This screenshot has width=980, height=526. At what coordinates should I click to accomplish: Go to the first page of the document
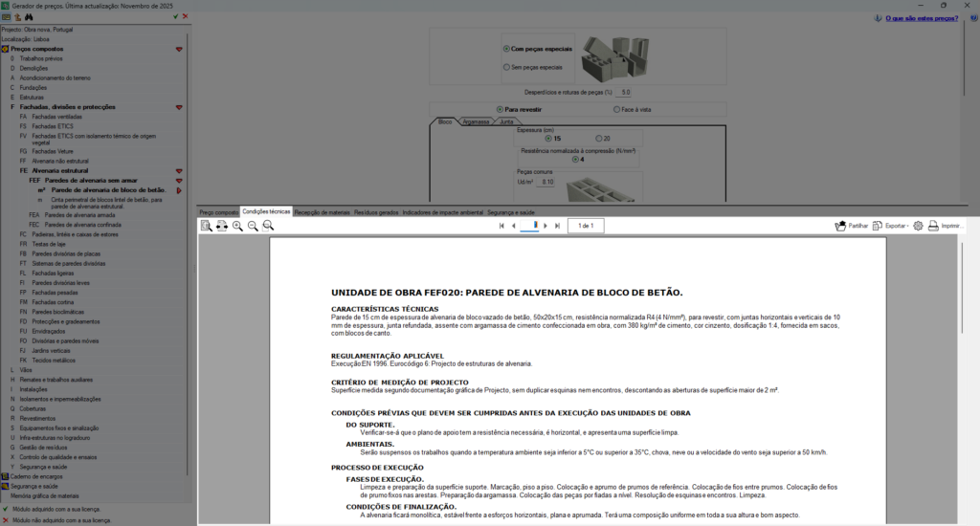[501, 226]
